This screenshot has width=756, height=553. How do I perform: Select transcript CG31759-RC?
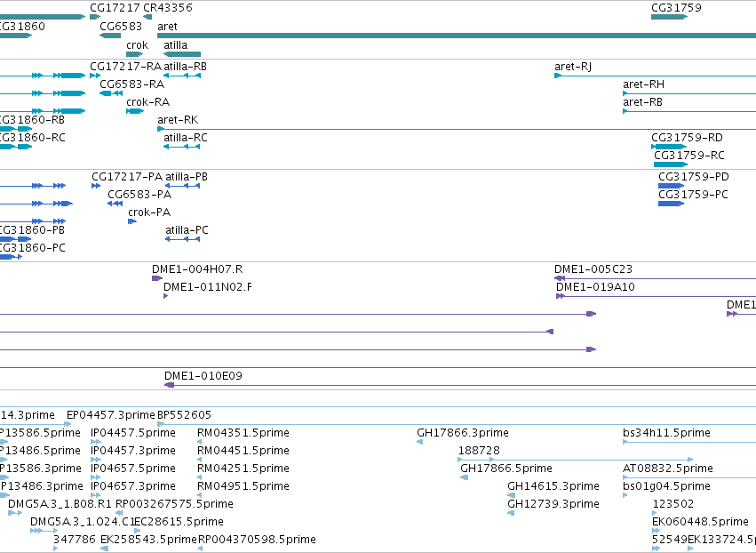click(689, 156)
